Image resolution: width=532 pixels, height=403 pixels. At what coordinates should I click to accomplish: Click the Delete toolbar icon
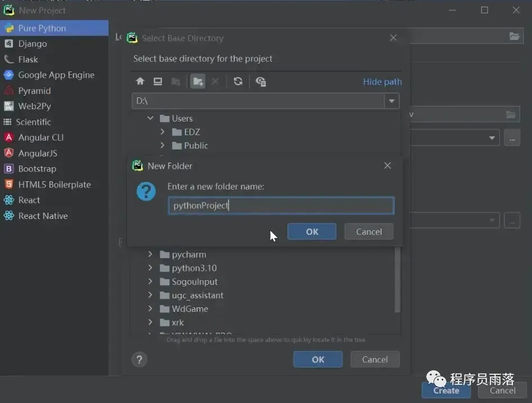(x=215, y=82)
